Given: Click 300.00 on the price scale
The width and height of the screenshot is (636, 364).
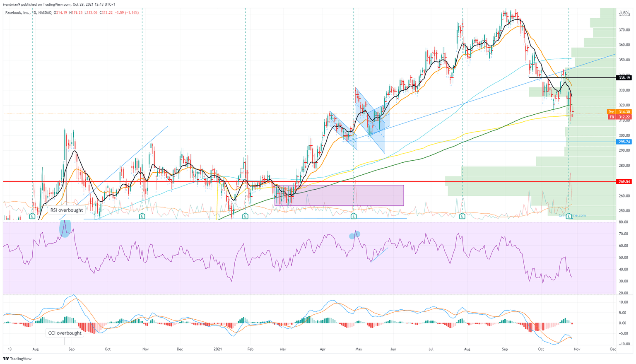Looking at the screenshot, I should 624,135.
